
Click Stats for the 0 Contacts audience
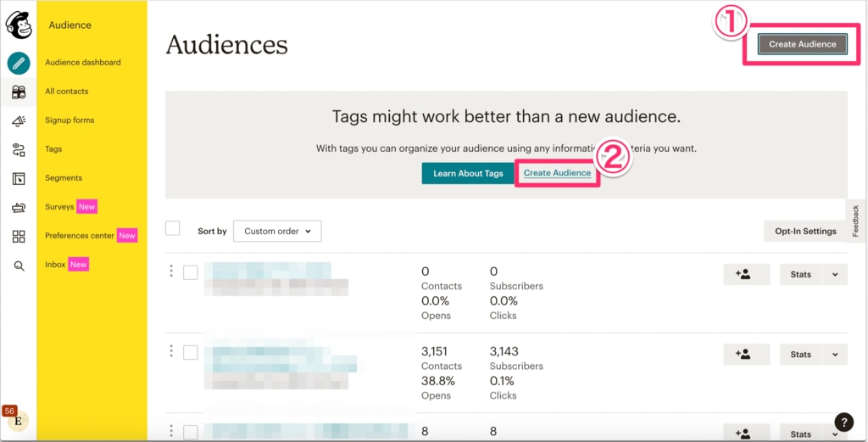pyautogui.click(x=801, y=274)
